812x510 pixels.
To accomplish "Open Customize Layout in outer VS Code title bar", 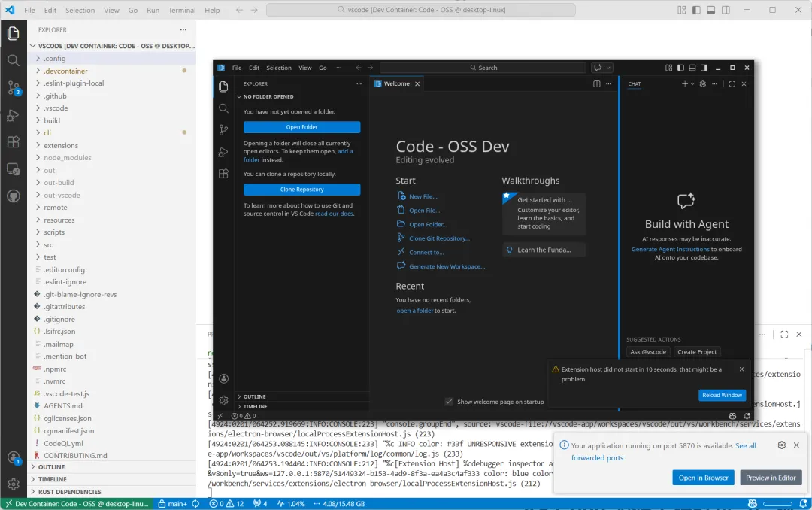I will coord(681,10).
